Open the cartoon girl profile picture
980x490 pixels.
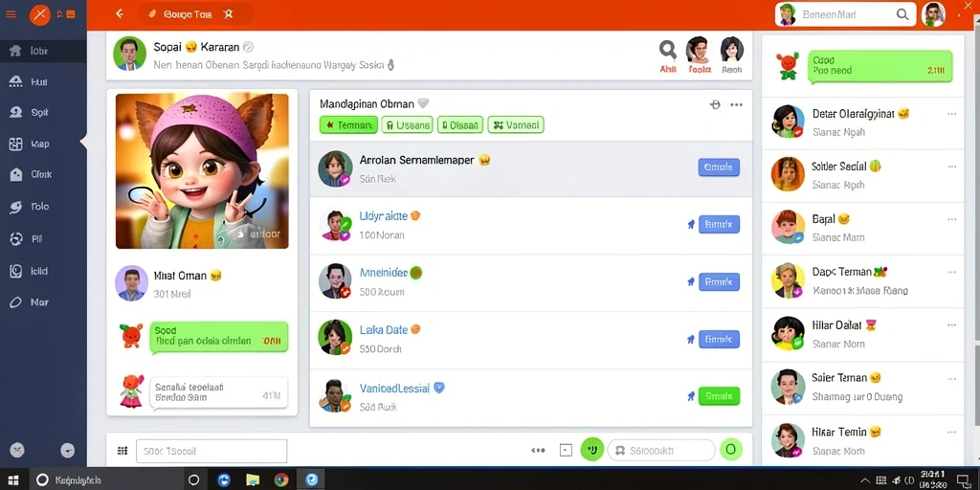[x=202, y=171]
